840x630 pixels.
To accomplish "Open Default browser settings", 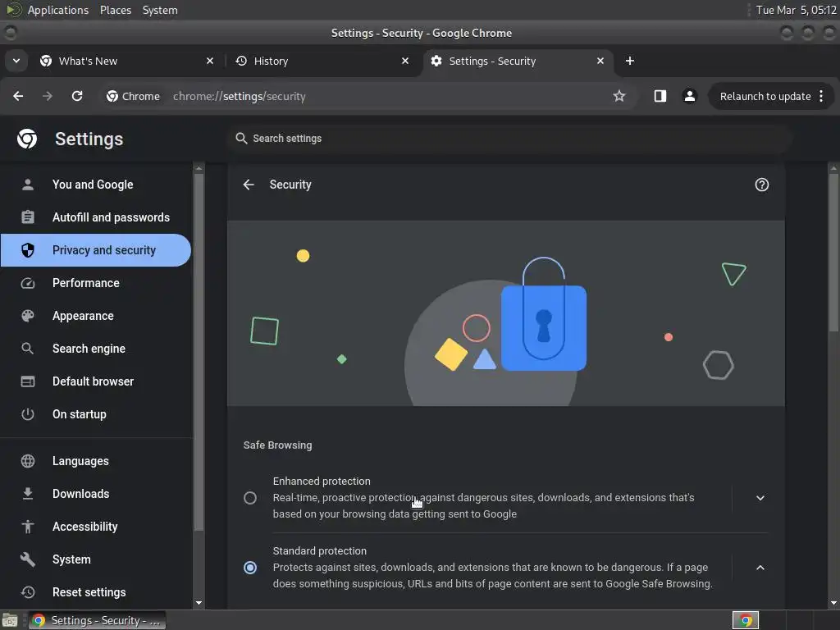I will pyautogui.click(x=95, y=381).
